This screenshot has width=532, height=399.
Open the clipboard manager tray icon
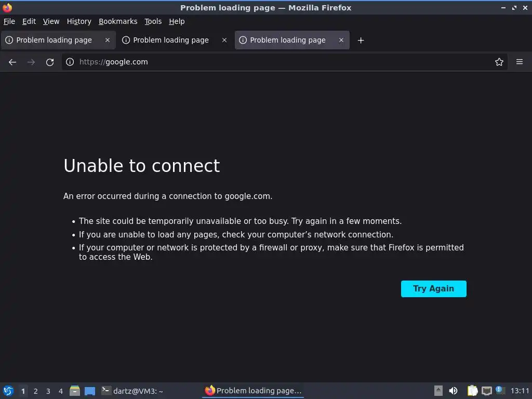[472, 391]
